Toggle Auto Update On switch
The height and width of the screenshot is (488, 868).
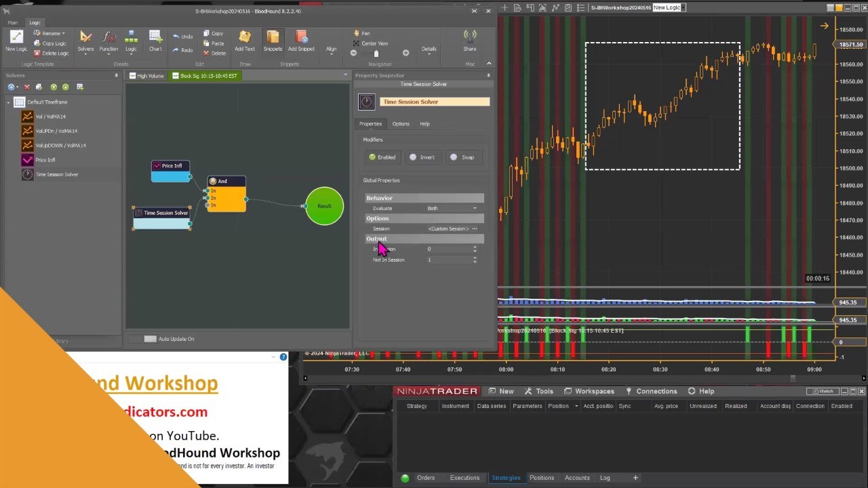[150, 339]
